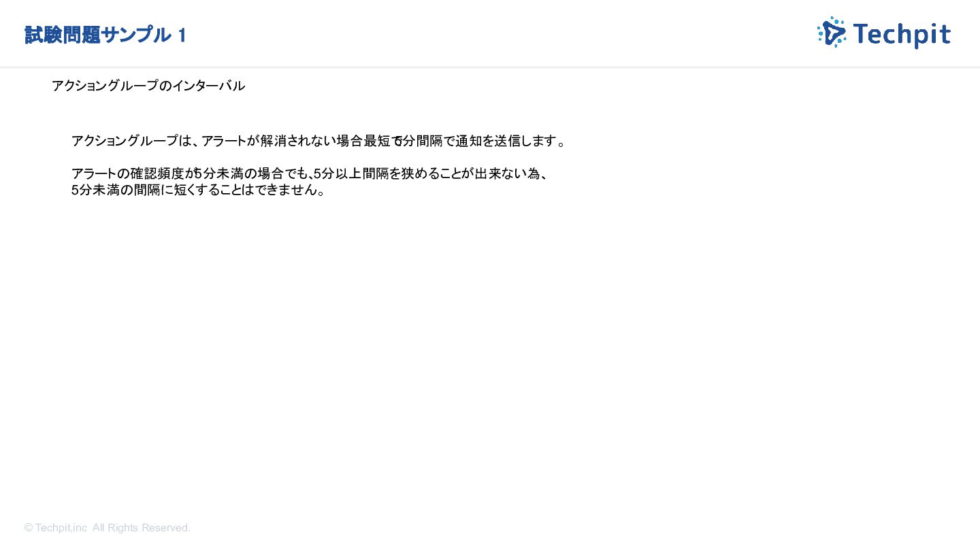Click the last line starting 5分未満の間隔
980x551 pixels.
click(199, 190)
